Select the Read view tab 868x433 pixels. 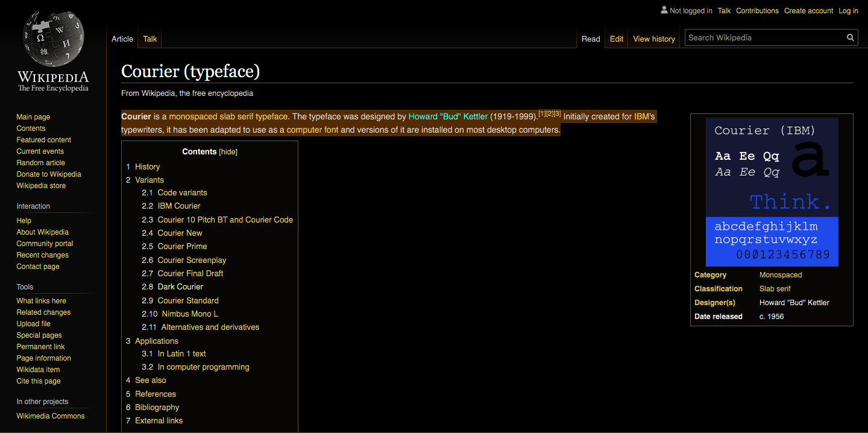[x=591, y=39]
